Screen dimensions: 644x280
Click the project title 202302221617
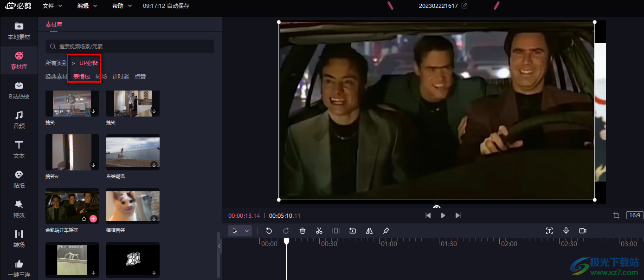pos(438,6)
